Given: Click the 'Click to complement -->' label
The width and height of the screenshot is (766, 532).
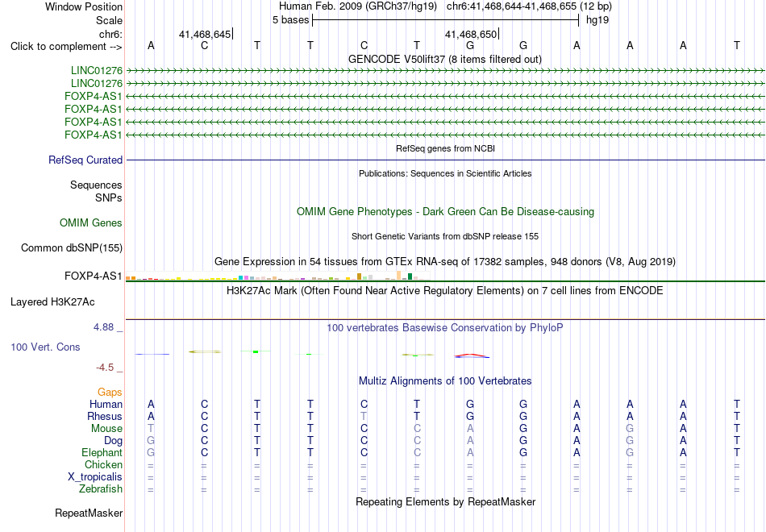Looking at the screenshot, I should tap(66, 47).
